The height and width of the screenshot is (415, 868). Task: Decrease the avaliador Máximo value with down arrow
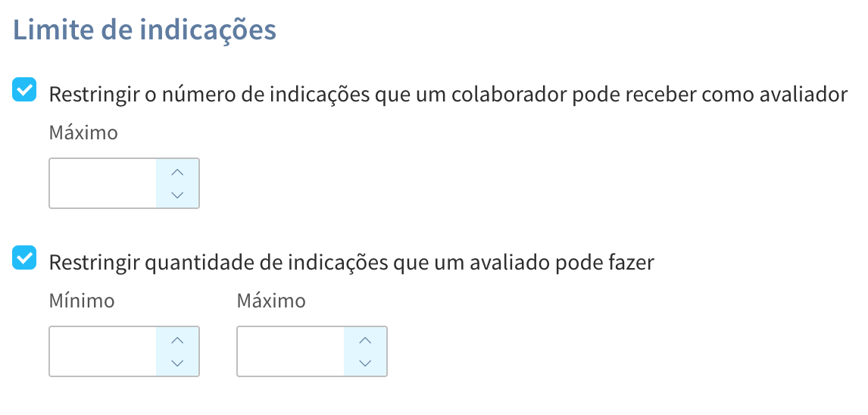point(178,195)
